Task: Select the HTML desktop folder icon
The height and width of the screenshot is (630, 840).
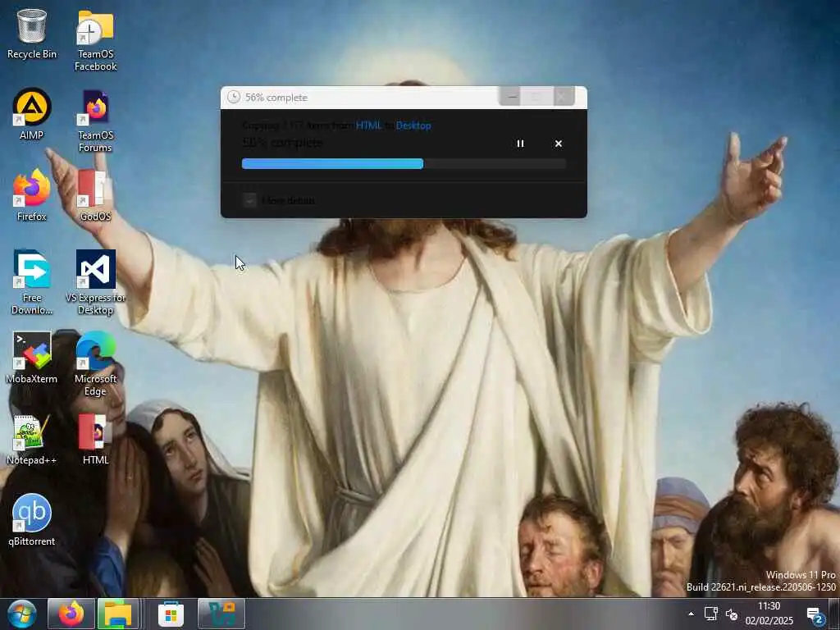Action: pos(95,440)
